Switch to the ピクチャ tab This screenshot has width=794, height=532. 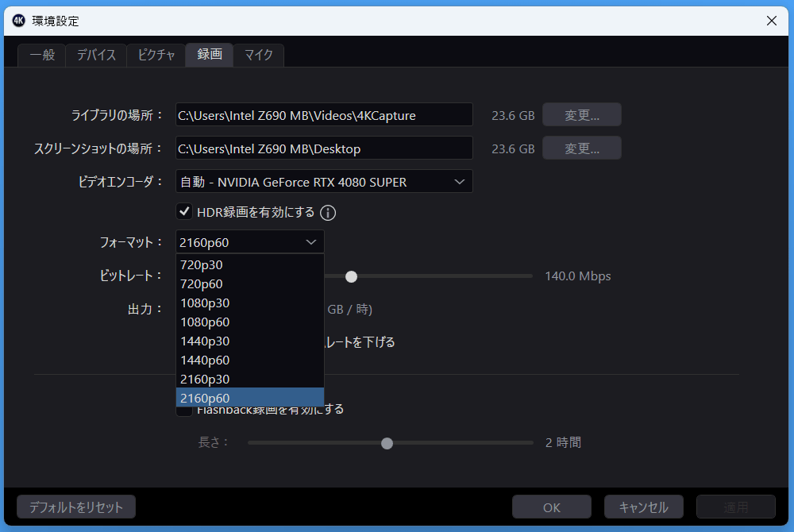tap(156, 55)
